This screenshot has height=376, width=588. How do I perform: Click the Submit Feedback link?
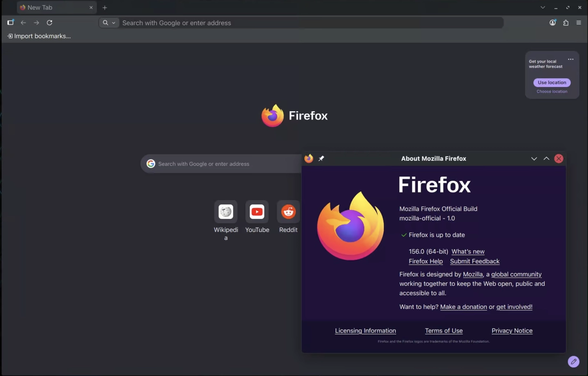(475, 261)
